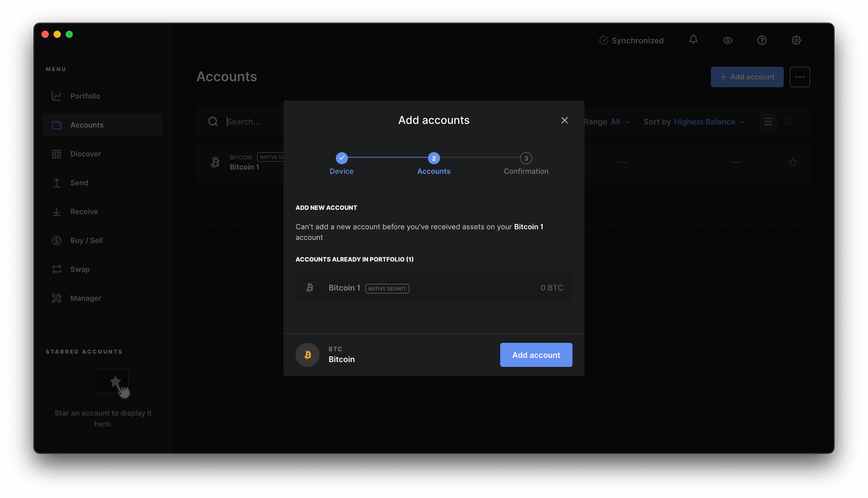Click the Send sidebar icon
This screenshot has width=868, height=498.
[57, 182]
